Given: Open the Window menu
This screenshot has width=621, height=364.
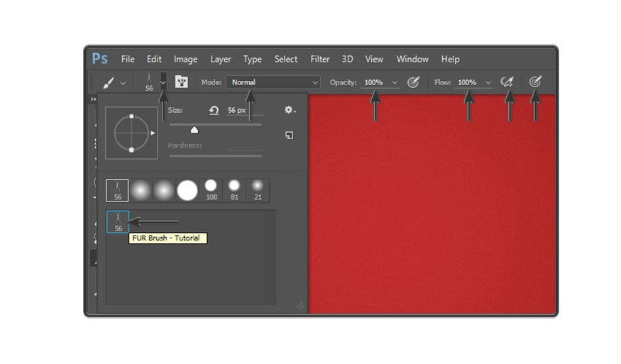Looking at the screenshot, I should click(x=412, y=59).
